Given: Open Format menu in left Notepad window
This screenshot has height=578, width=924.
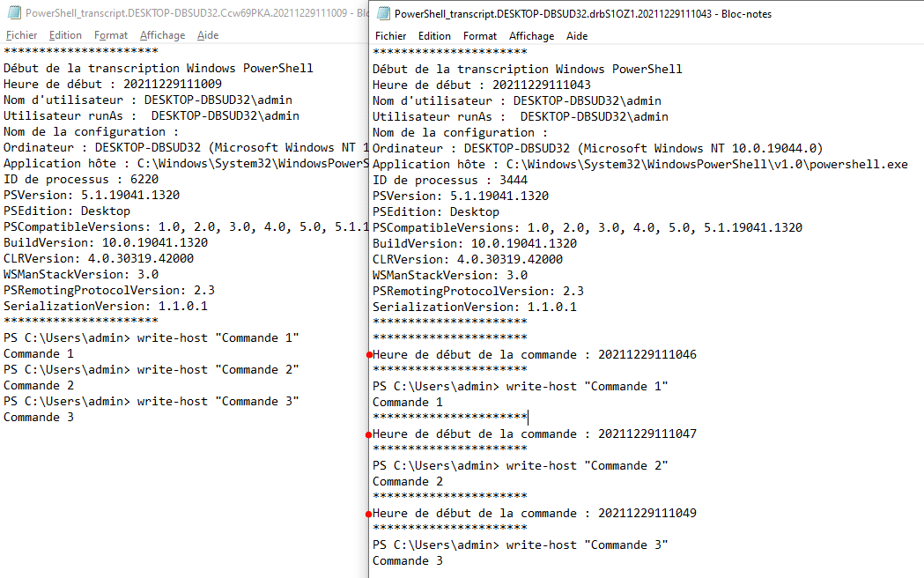Looking at the screenshot, I should tap(111, 35).
